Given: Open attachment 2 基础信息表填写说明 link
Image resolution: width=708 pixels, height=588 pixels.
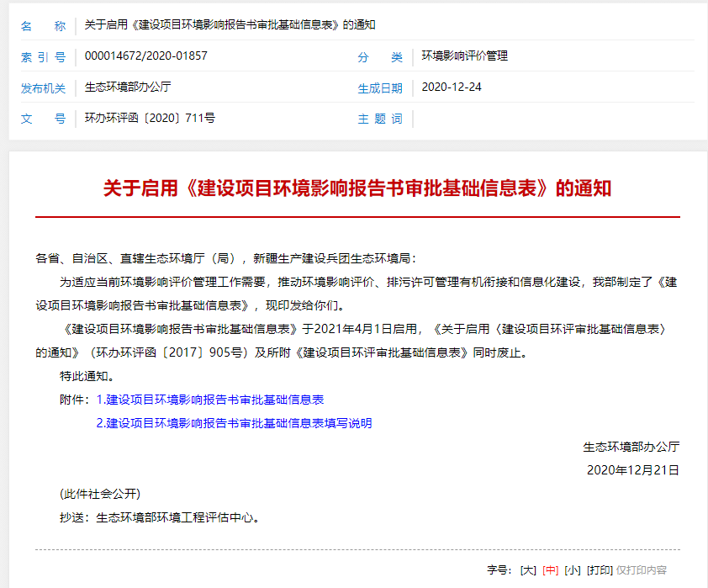Looking at the screenshot, I should click(x=234, y=423).
